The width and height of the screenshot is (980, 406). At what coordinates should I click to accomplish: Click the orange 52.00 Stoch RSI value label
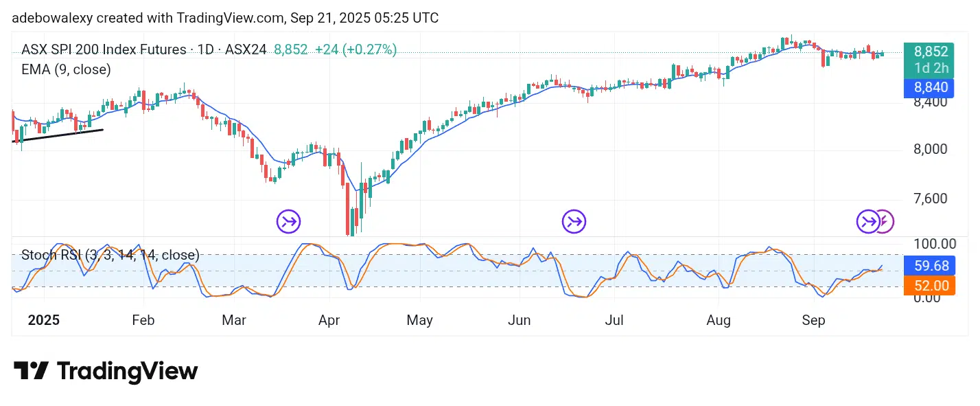[929, 285]
